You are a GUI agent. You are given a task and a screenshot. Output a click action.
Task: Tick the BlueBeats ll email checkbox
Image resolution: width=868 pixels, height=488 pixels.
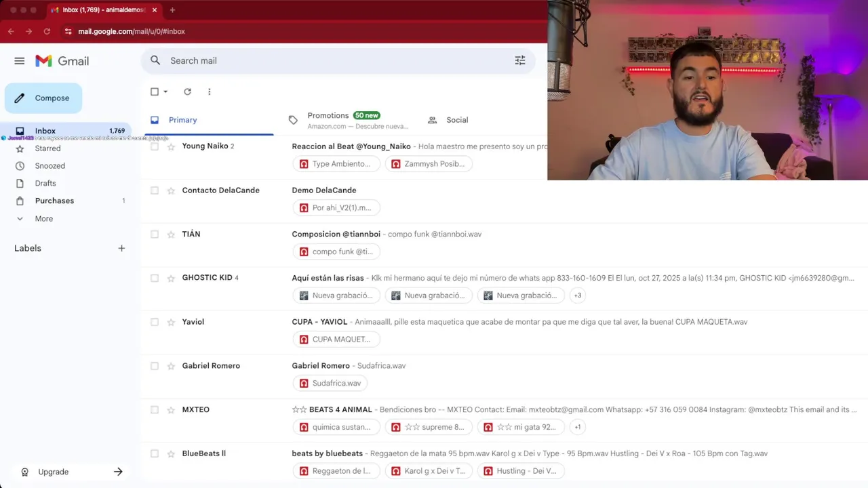tap(155, 453)
